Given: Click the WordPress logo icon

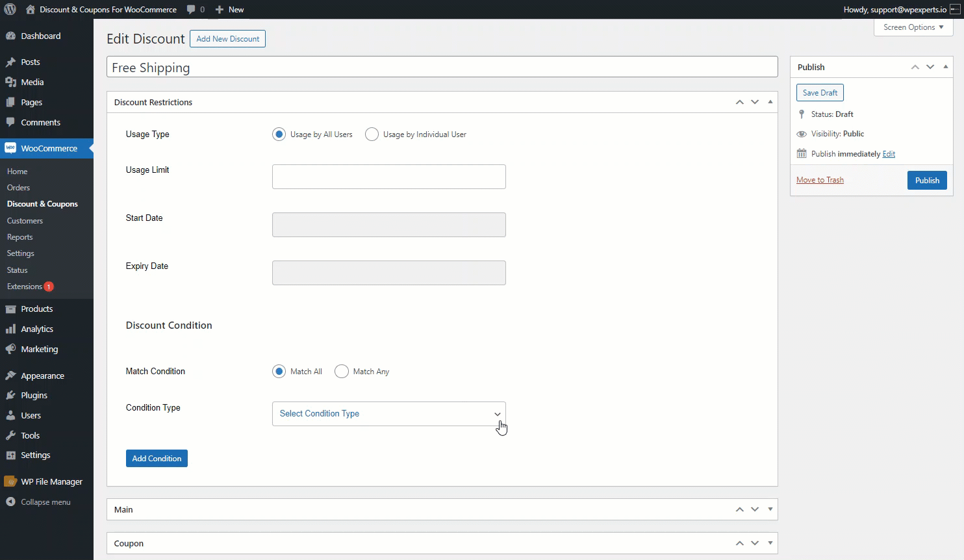Looking at the screenshot, I should pos(10,9).
